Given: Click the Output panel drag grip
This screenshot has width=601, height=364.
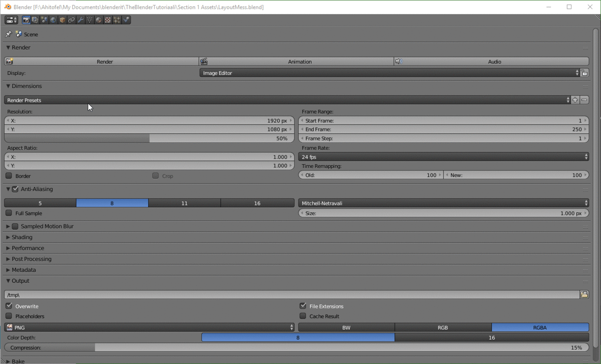Looking at the screenshot, I should (585, 281).
